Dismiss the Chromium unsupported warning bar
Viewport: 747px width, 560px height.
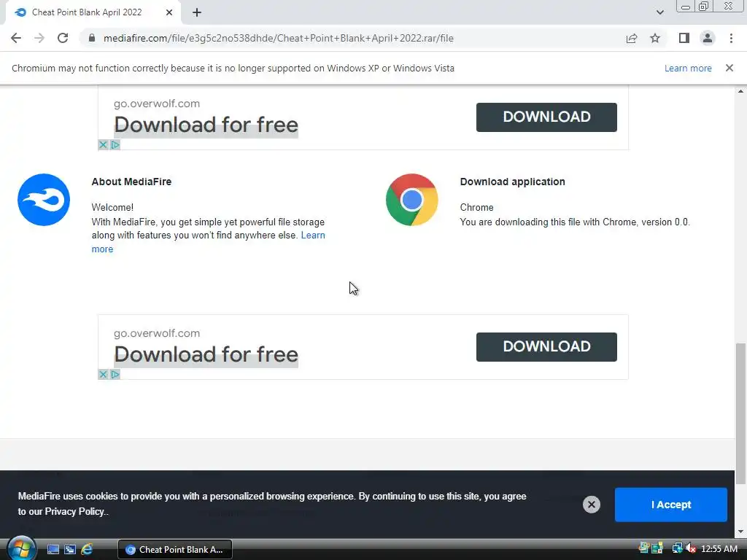729,68
